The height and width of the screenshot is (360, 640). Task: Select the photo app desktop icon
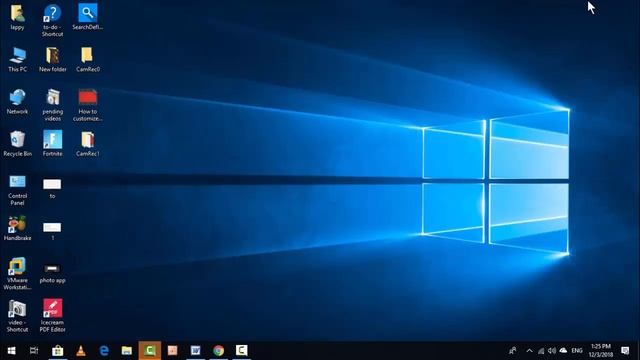(x=52, y=273)
